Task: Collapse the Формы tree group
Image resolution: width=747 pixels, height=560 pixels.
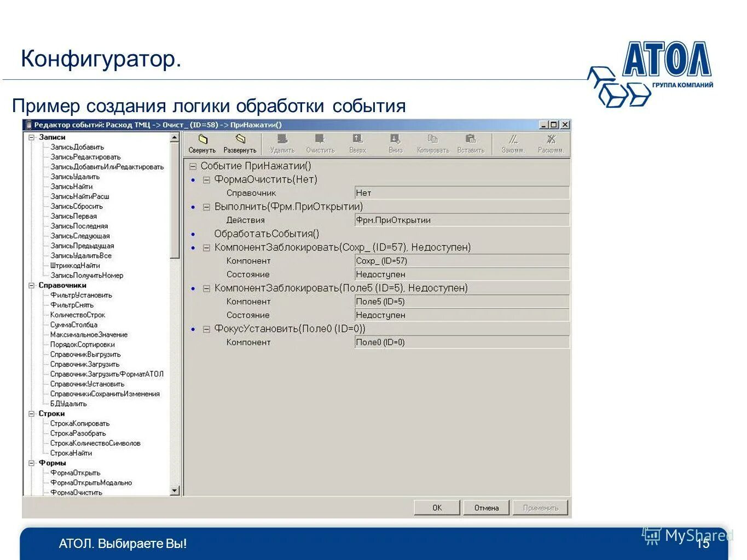Action: pos(32,463)
